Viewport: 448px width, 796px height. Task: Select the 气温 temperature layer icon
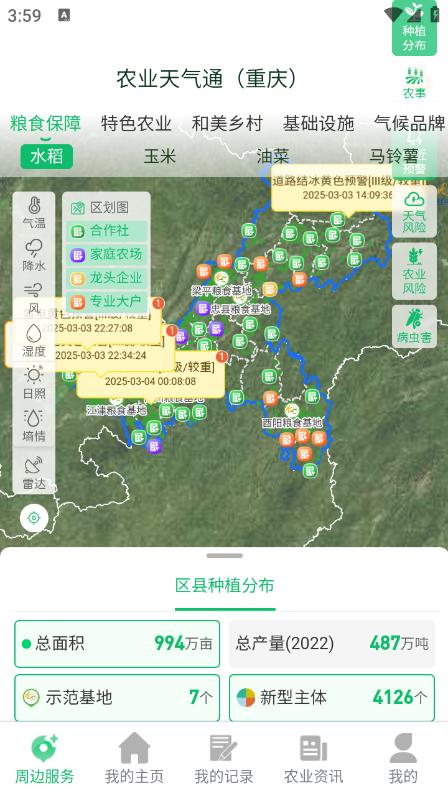pos(34,213)
